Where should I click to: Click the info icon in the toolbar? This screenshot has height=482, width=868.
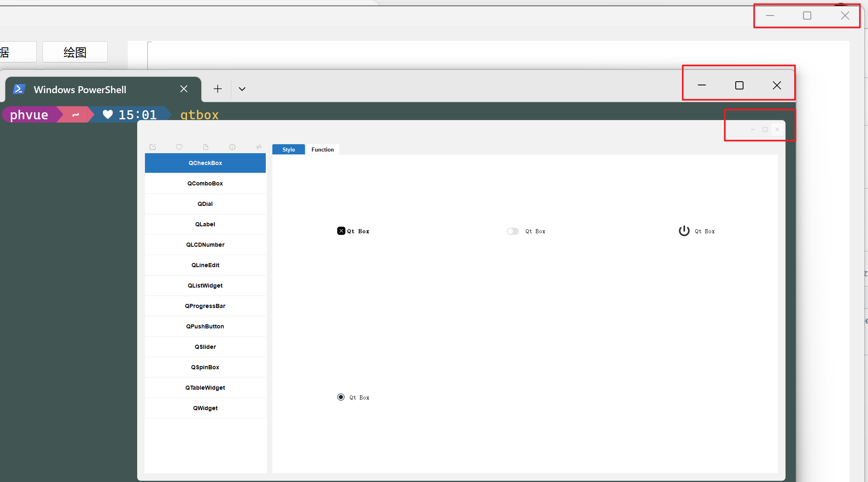(x=232, y=147)
